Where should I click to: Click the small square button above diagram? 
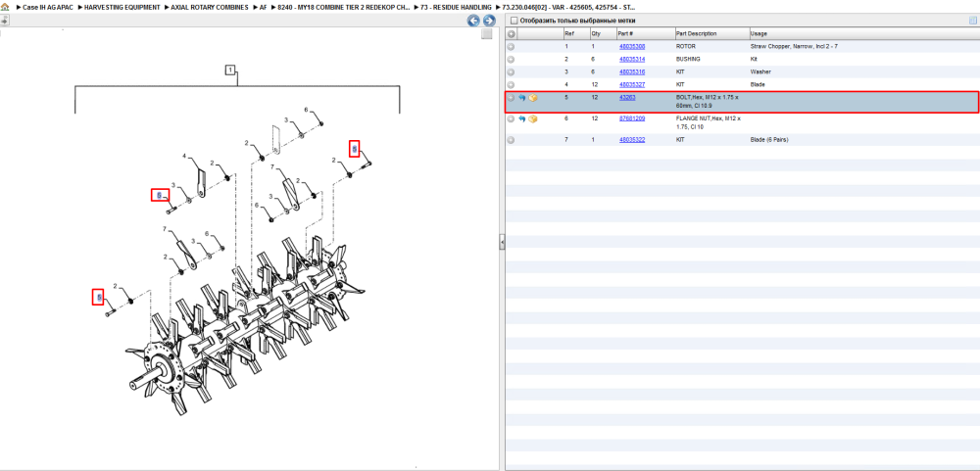coord(487,34)
